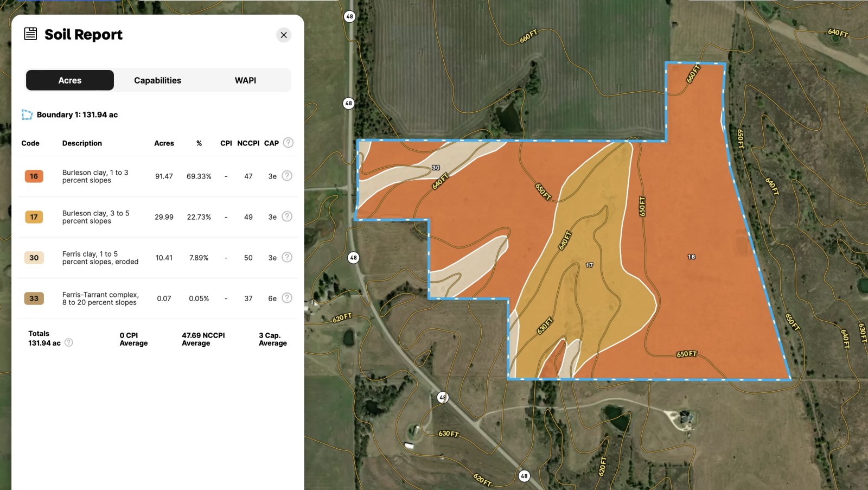The height and width of the screenshot is (490, 868).
Task: Click the beige soil code 30 swatch
Action: tap(34, 258)
